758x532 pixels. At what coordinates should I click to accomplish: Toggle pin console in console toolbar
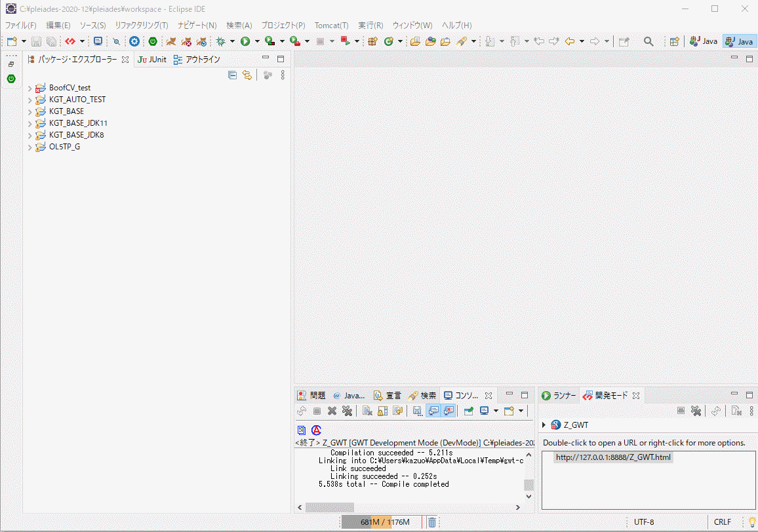(x=469, y=411)
